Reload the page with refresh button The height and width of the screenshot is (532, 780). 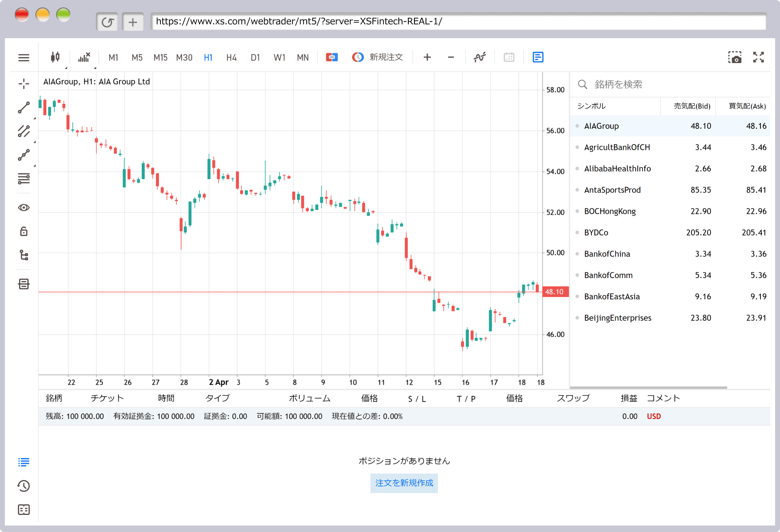107,22
